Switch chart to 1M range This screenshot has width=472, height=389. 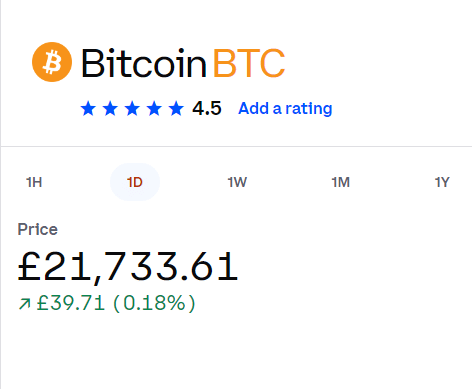pyautogui.click(x=341, y=182)
